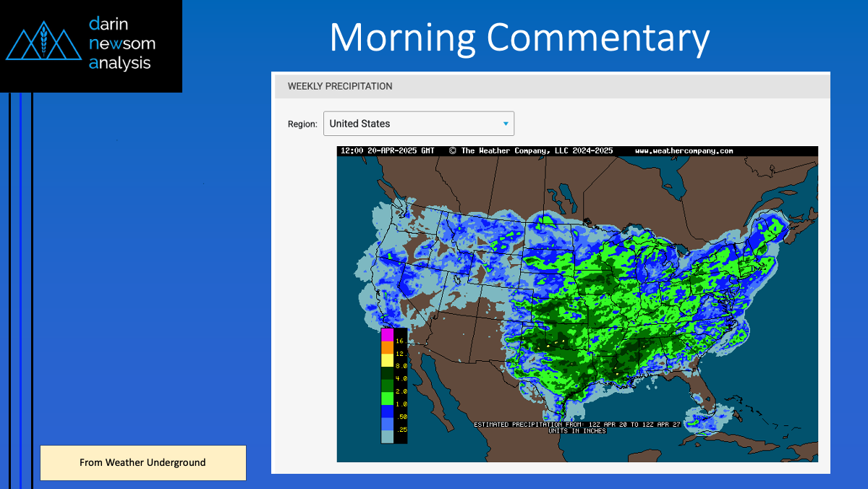Viewport: 868px width, 489px height.
Task: Click the pale blue bottom legend swatch
Action: [387, 436]
